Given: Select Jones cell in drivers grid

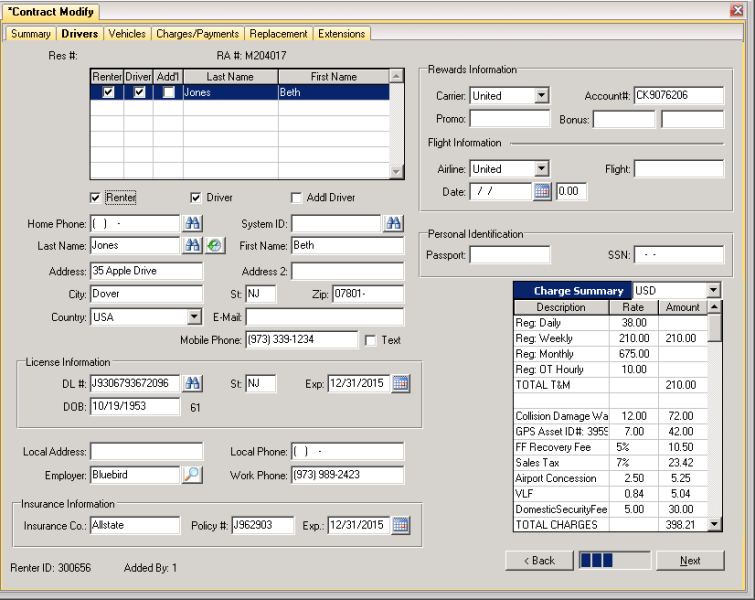Looking at the screenshot, I should (x=231, y=92).
